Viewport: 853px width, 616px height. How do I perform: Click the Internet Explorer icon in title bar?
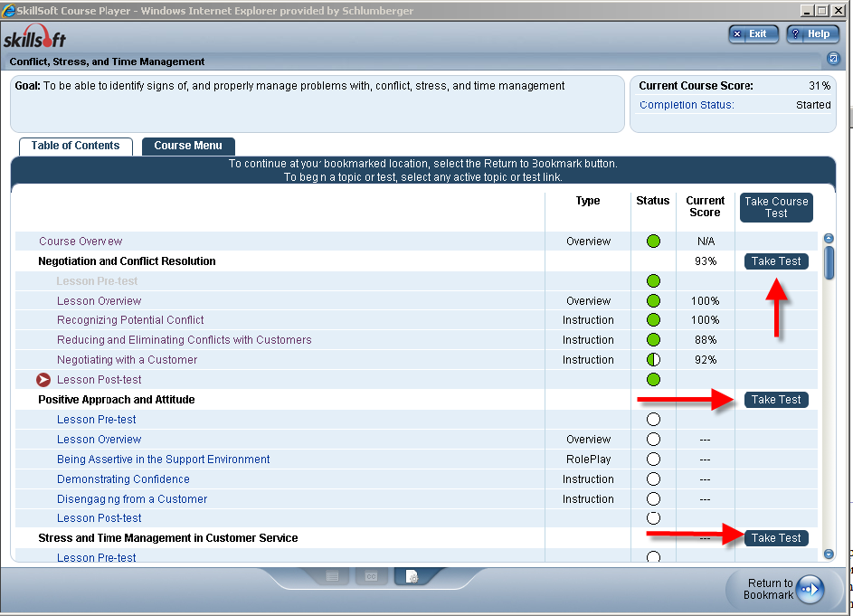click(x=8, y=10)
